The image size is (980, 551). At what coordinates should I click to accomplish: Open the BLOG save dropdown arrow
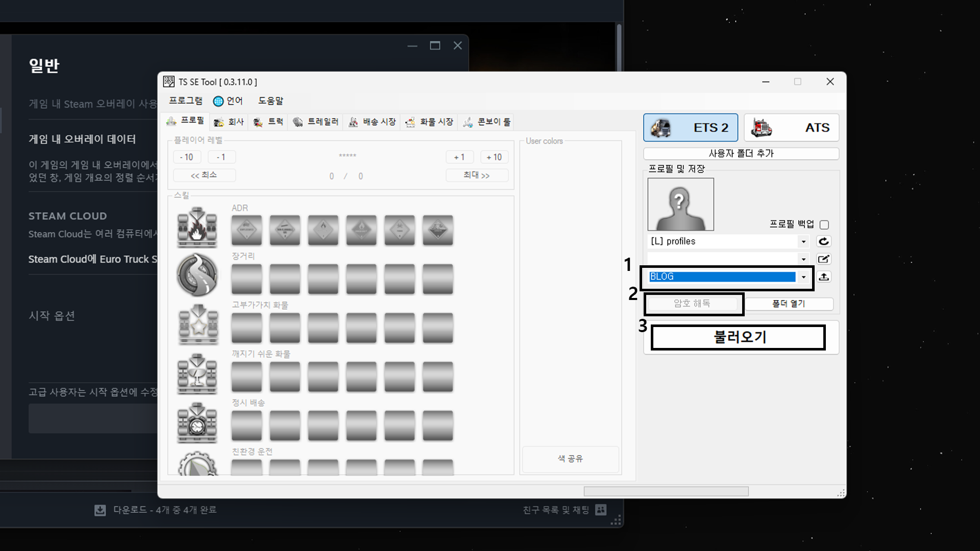click(803, 277)
